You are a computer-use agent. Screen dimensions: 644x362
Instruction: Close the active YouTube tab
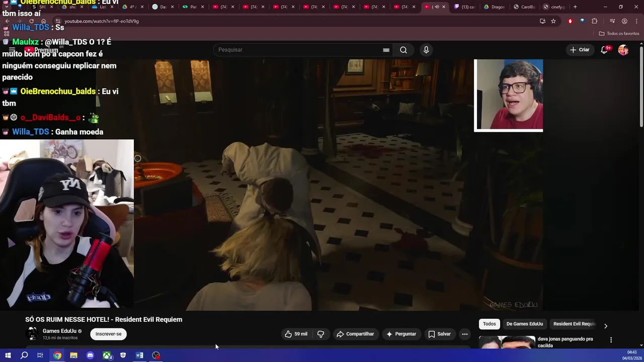444,7
